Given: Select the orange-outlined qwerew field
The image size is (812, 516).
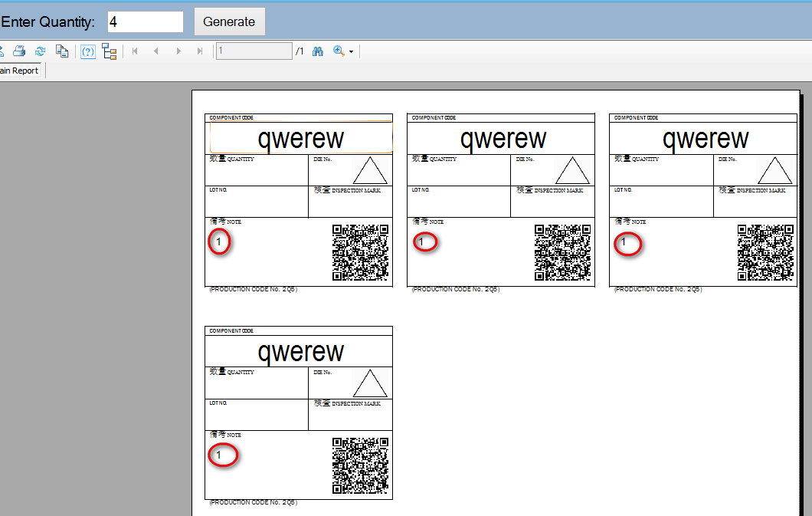Looking at the screenshot, I should (301, 137).
